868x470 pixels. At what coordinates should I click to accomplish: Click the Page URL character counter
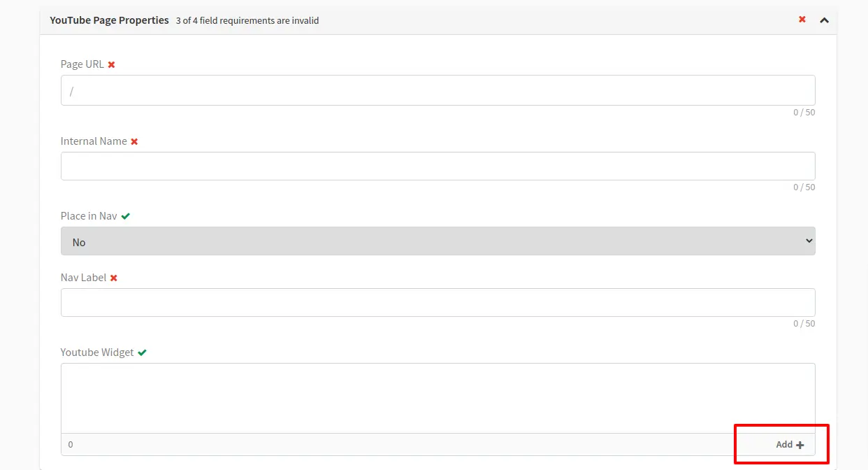coord(804,113)
